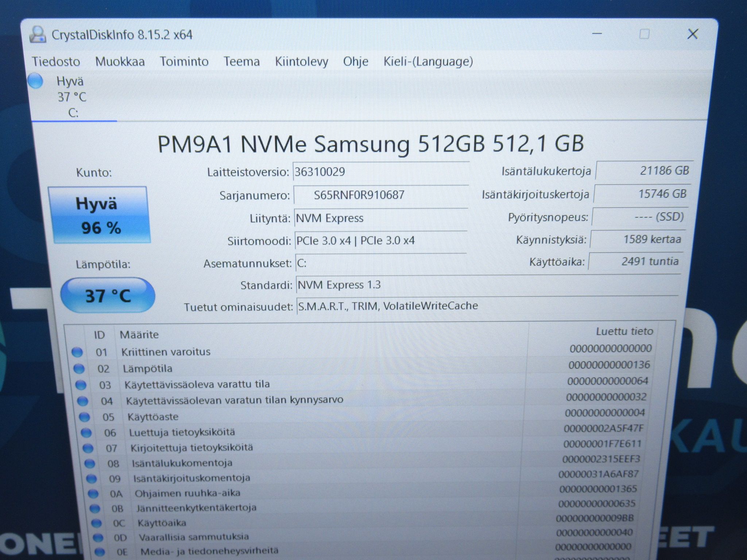The width and height of the screenshot is (747, 560).
Task: Open the Teema menu
Action: point(241,61)
